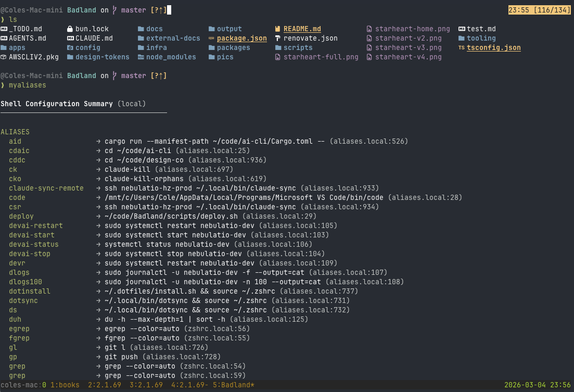Click the image icon next to starheart-v2.png
574x392 pixels.
click(x=369, y=38)
